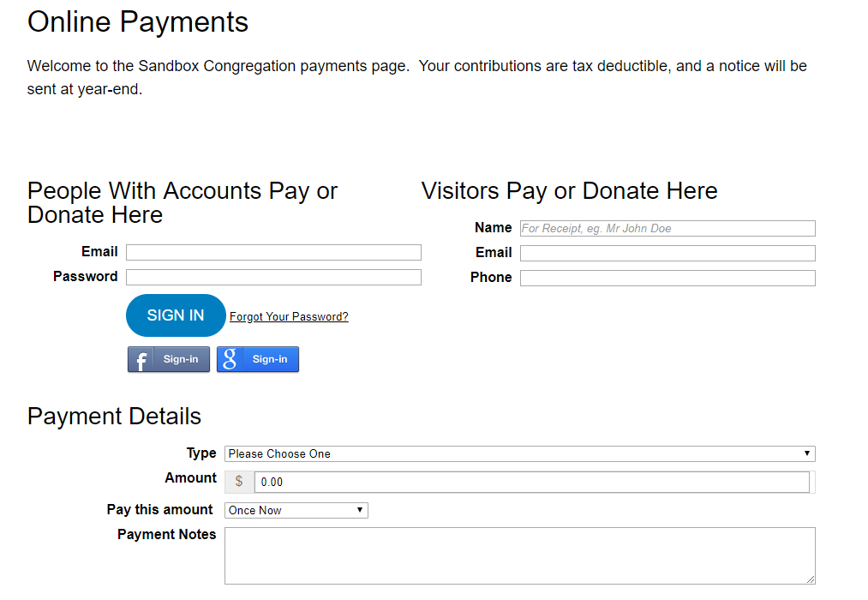The image size is (868, 600).
Task: Expand the Pay this amount dropdown
Action: coord(296,510)
